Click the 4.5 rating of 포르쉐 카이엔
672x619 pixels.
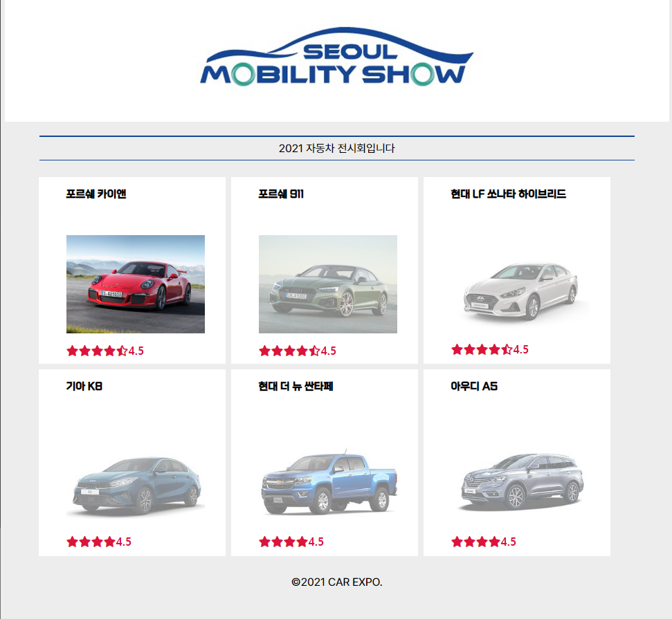click(x=136, y=351)
